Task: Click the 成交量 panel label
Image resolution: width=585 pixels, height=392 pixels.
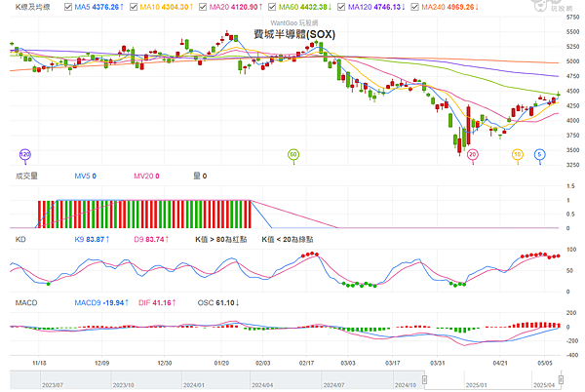Action: (x=26, y=176)
